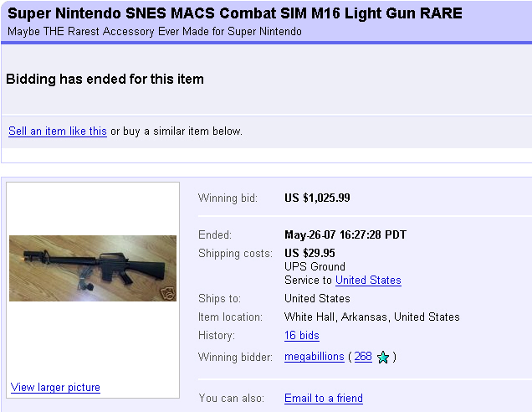532x412 pixels.
Task: Open the 268 feedback score link
Action: coord(363,356)
